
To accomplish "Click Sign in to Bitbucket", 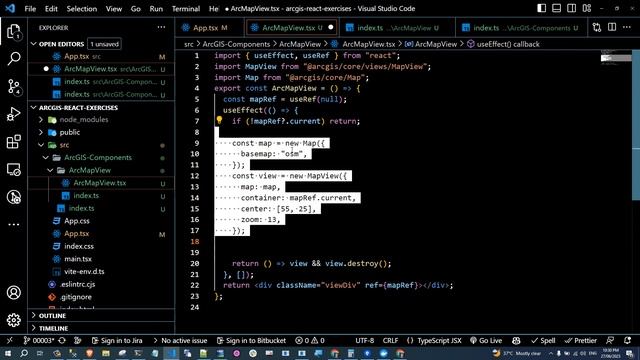I will (251, 340).
